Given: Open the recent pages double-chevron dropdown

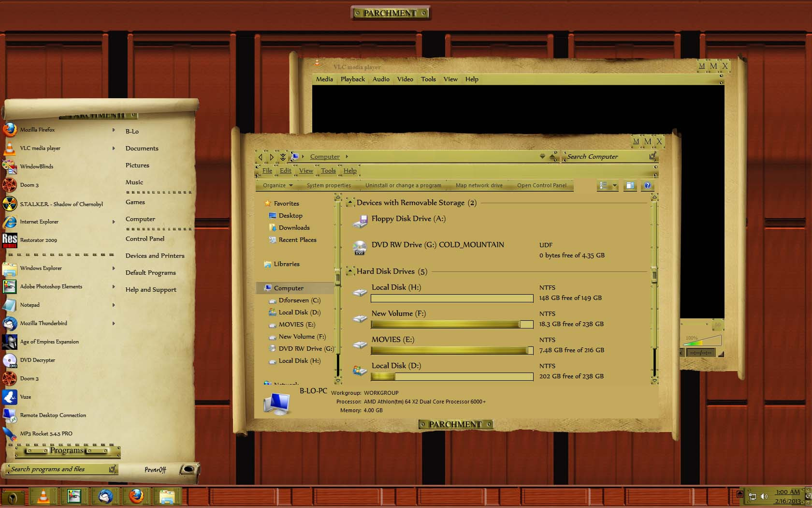Looking at the screenshot, I should 283,157.
